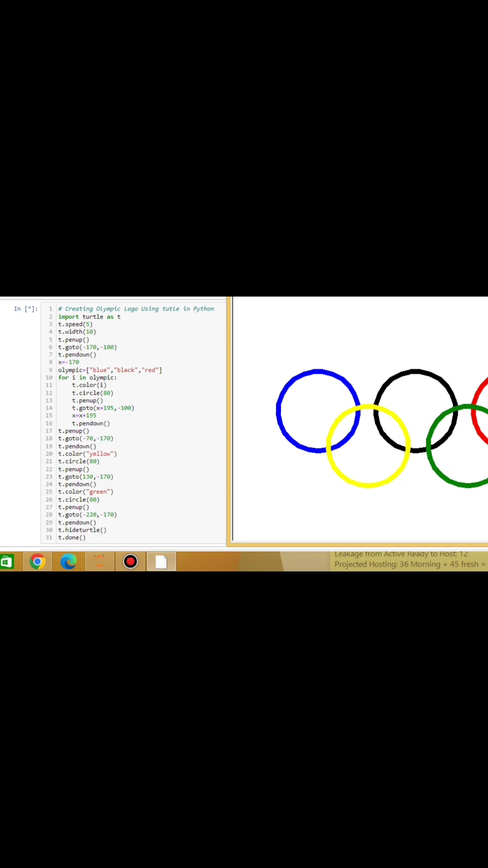This screenshot has width=488, height=868.
Task: Click line number 9 in the gutter
Action: 51,370
